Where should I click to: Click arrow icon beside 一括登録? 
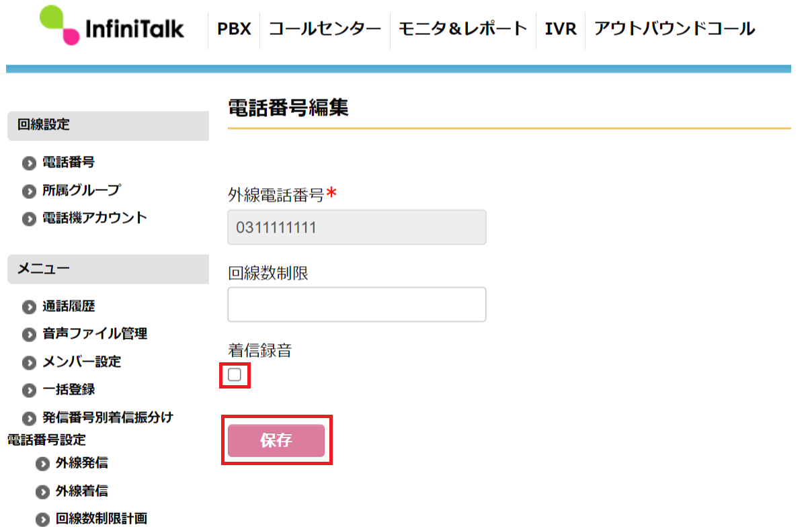[29, 391]
